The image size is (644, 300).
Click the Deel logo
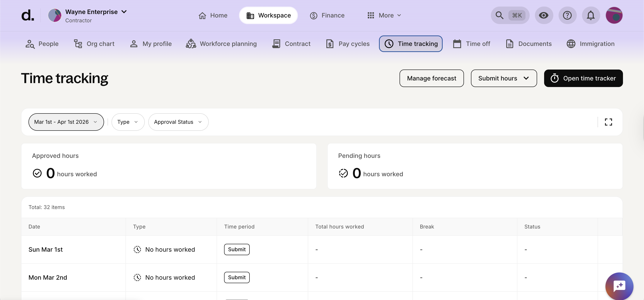click(x=28, y=15)
